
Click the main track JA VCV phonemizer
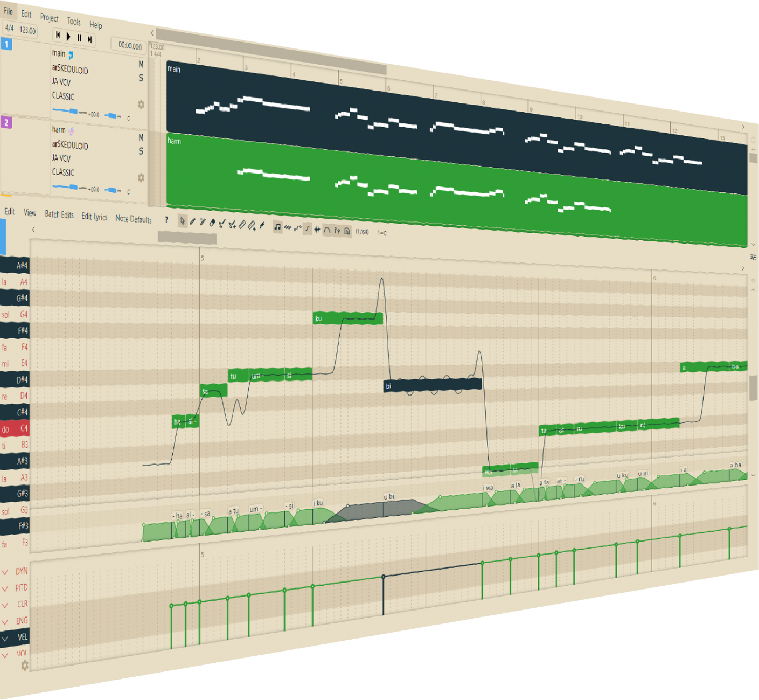pos(61,82)
